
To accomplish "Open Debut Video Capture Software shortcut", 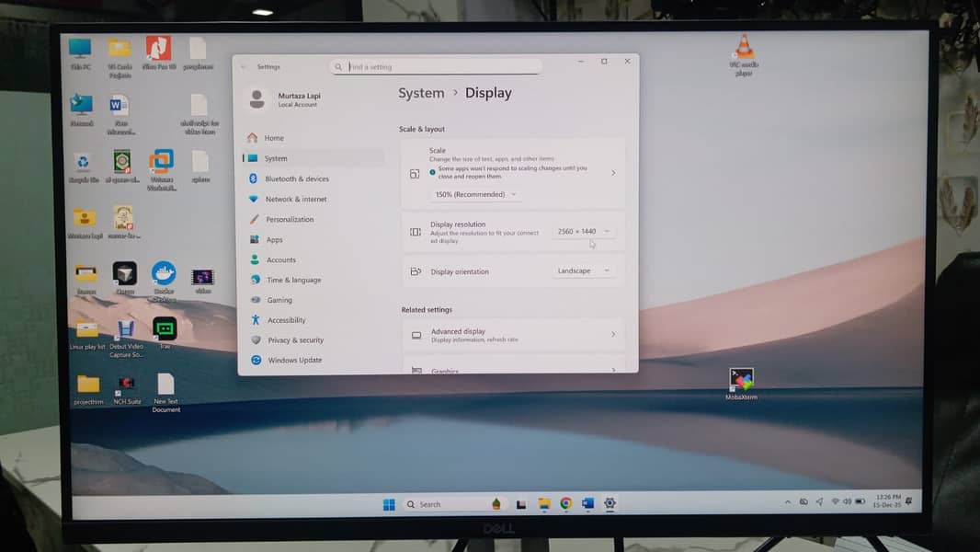I will [x=126, y=330].
